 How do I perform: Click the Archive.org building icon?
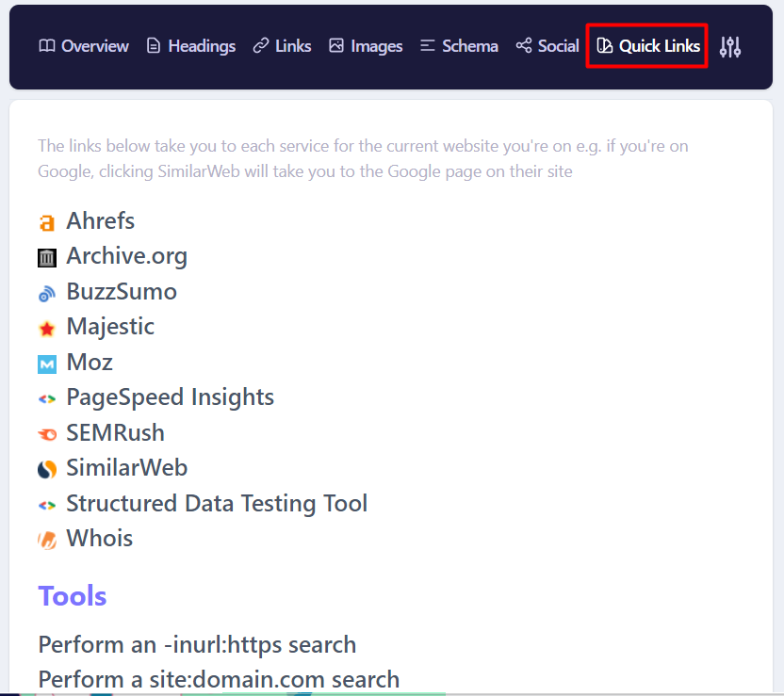(x=47, y=258)
